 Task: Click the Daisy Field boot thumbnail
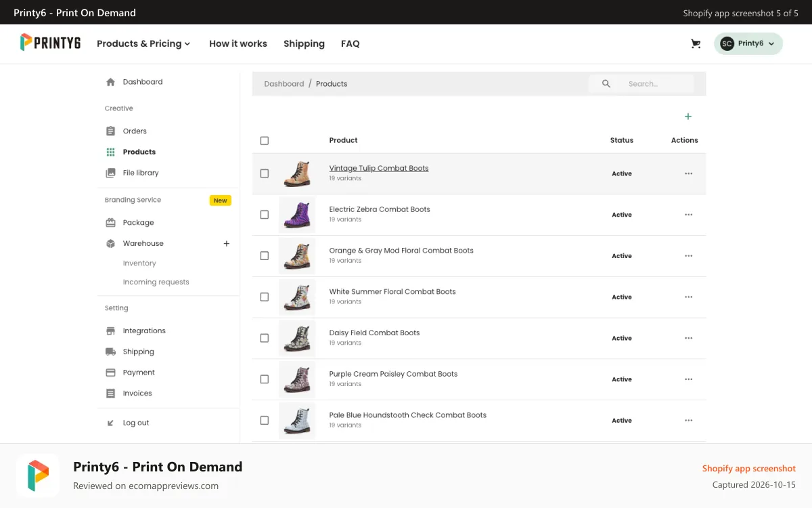point(297,338)
